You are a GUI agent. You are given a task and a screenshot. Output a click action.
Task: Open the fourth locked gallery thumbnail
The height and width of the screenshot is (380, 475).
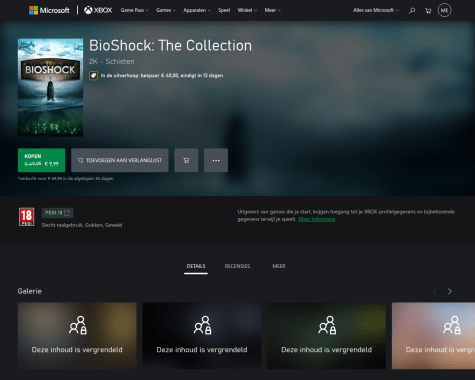[x=433, y=336]
